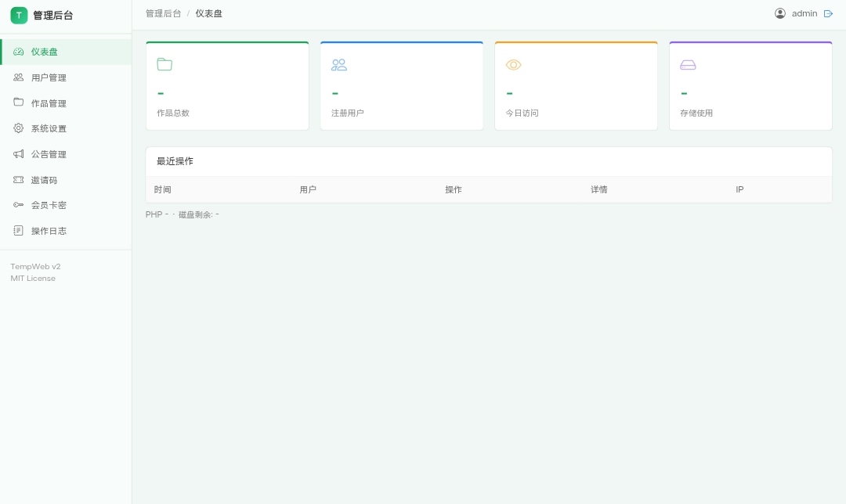Click the eye icon in 今日访问 card

514,65
